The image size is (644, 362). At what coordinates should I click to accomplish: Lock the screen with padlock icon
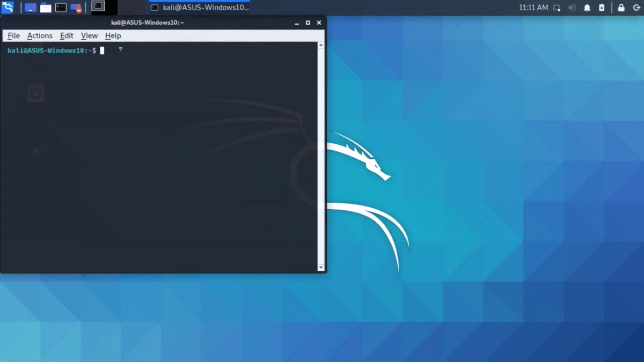(x=621, y=8)
